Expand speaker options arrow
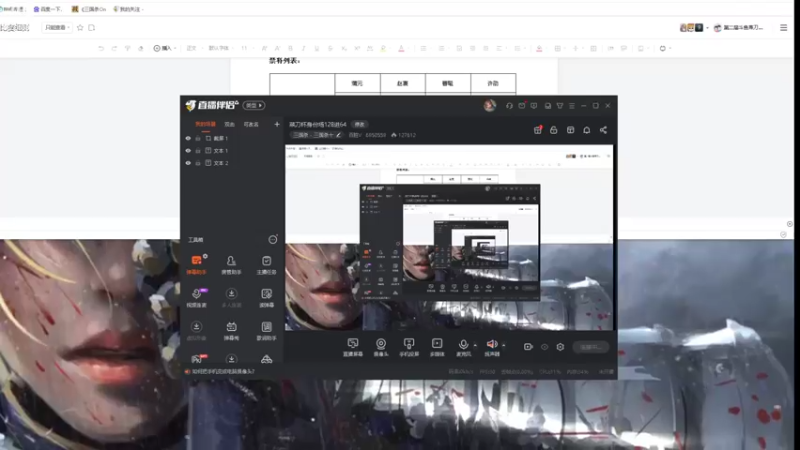800x450 pixels. pos(504,345)
